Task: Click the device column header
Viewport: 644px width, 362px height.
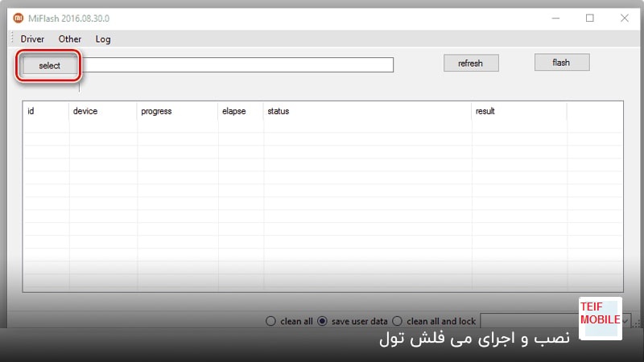Action: click(103, 111)
